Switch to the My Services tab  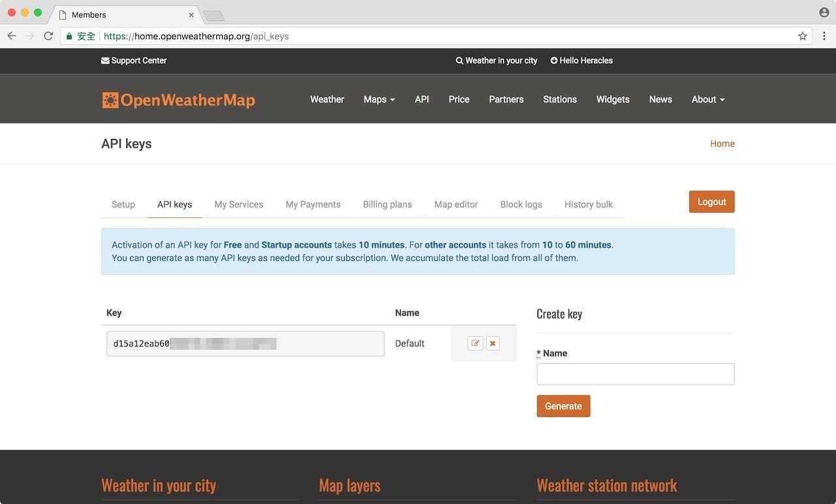(x=238, y=204)
